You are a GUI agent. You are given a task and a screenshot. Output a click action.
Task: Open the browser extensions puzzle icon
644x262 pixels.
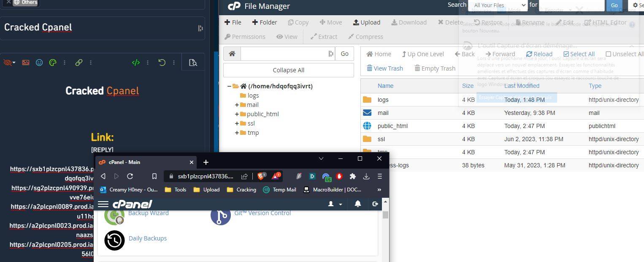pyautogui.click(x=353, y=176)
